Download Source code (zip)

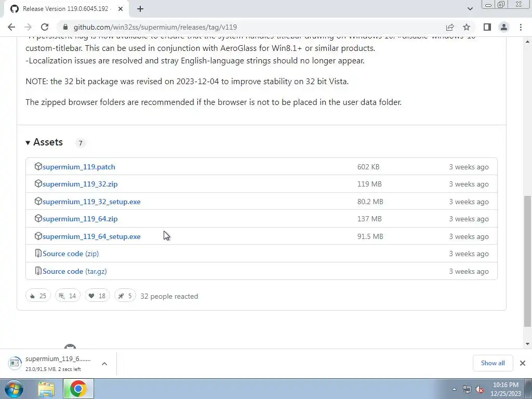pyautogui.click(x=71, y=254)
